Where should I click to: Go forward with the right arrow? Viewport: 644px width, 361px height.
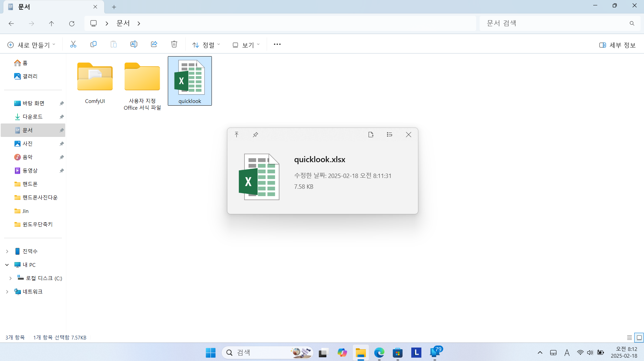point(31,24)
